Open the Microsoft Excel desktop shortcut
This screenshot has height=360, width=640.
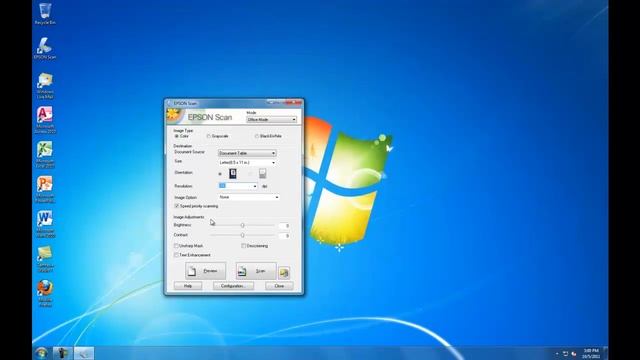click(45, 154)
